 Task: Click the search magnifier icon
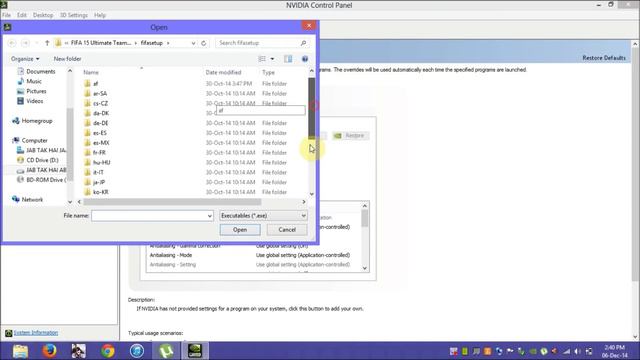tap(303, 43)
